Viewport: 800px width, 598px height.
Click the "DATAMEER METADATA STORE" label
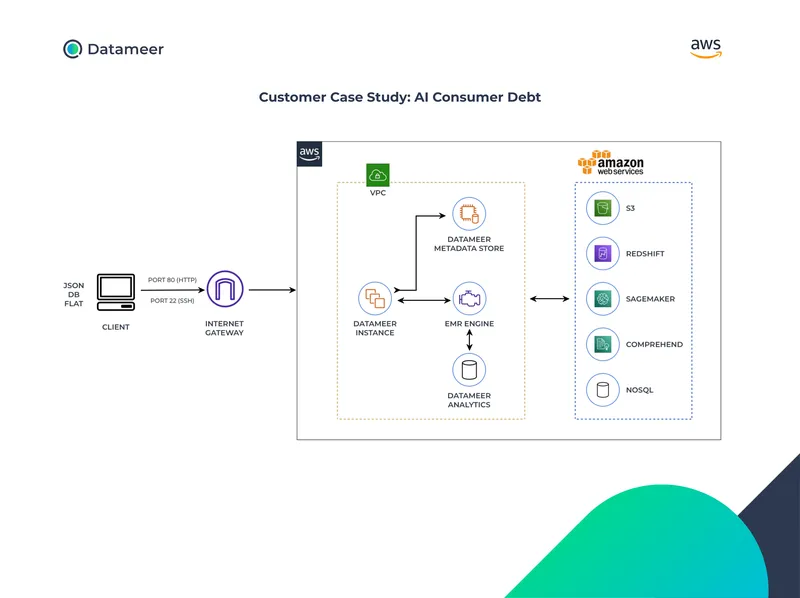(x=469, y=244)
